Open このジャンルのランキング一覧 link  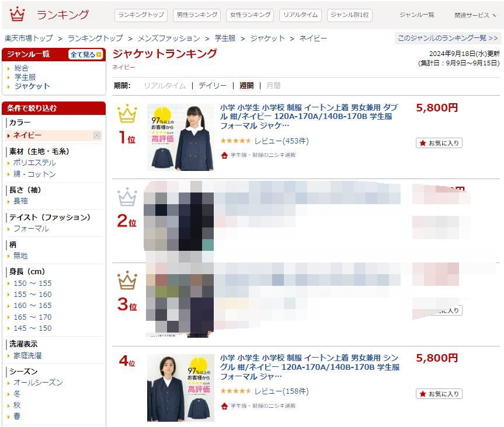coord(448,38)
